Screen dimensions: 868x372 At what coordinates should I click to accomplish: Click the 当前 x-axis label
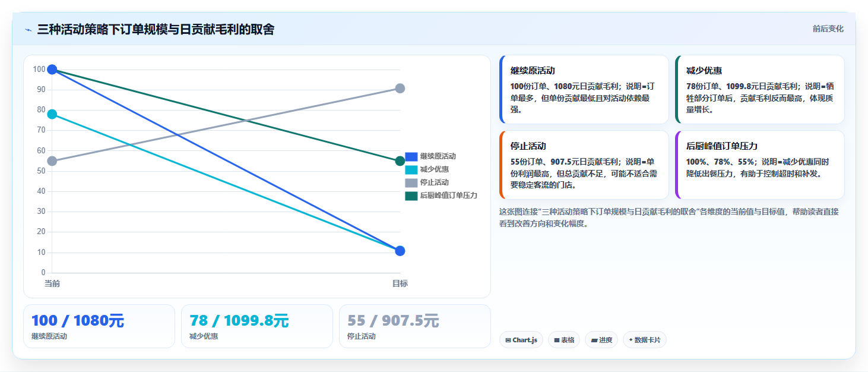[52, 283]
